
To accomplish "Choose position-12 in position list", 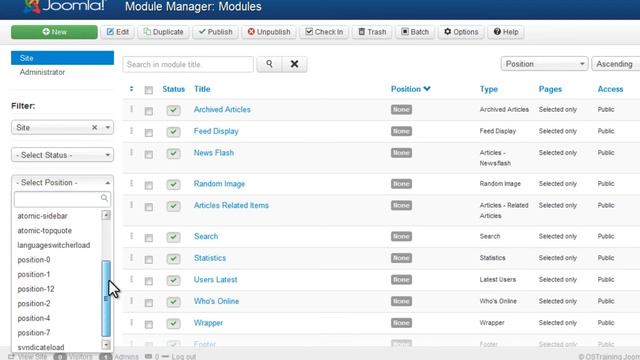I will tap(36, 289).
